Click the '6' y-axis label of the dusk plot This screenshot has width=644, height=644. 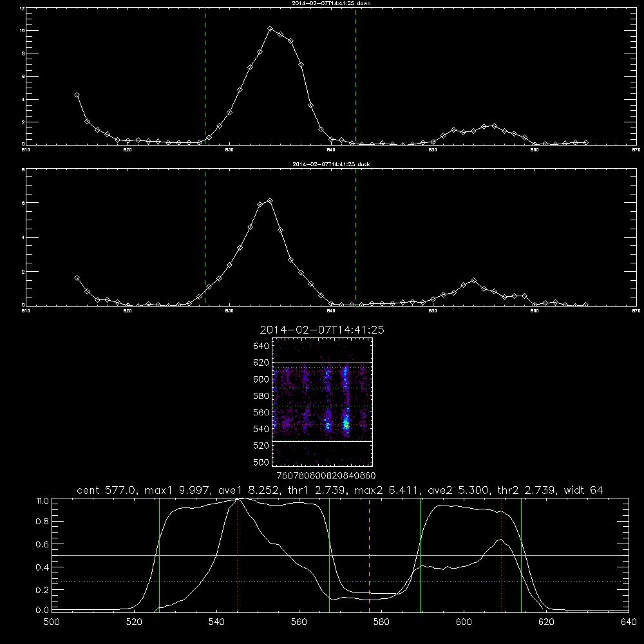(x=24, y=203)
